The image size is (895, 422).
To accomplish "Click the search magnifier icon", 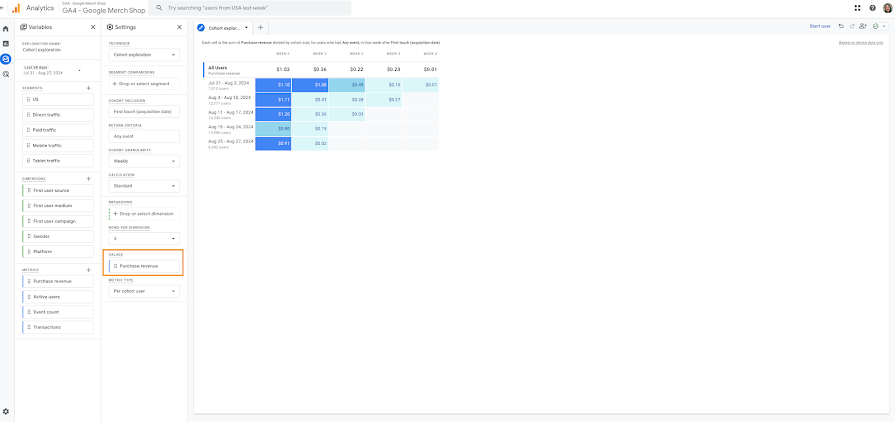I will coord(158,8).
